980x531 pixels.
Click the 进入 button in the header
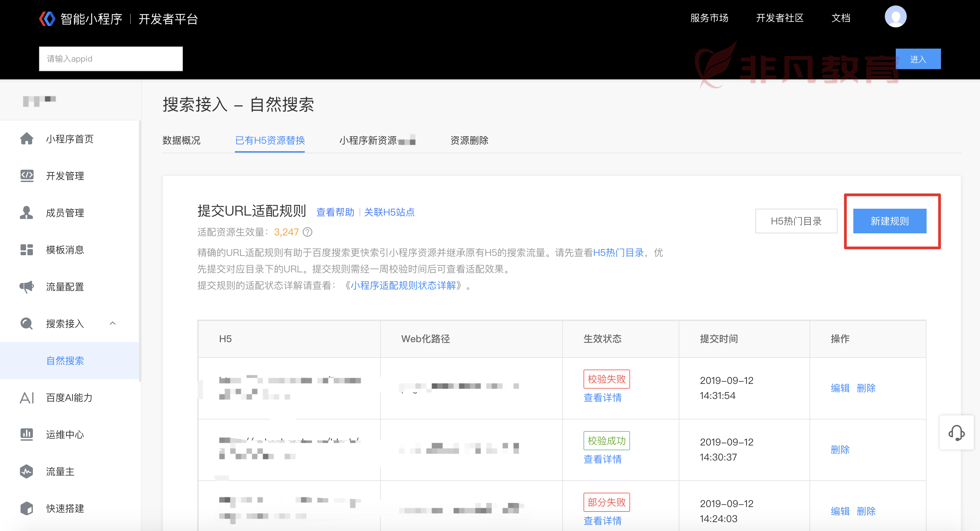[x=918, y=59]
